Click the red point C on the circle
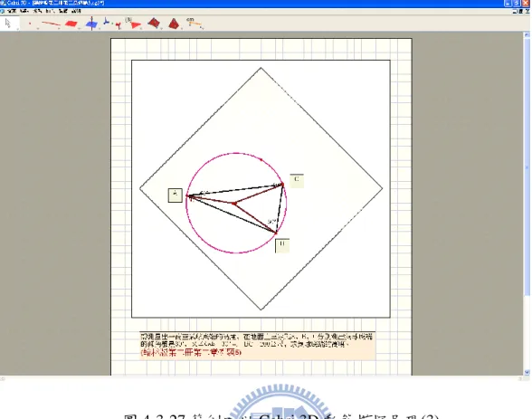This screenshot has width=532, height=419. pos(282,185)
